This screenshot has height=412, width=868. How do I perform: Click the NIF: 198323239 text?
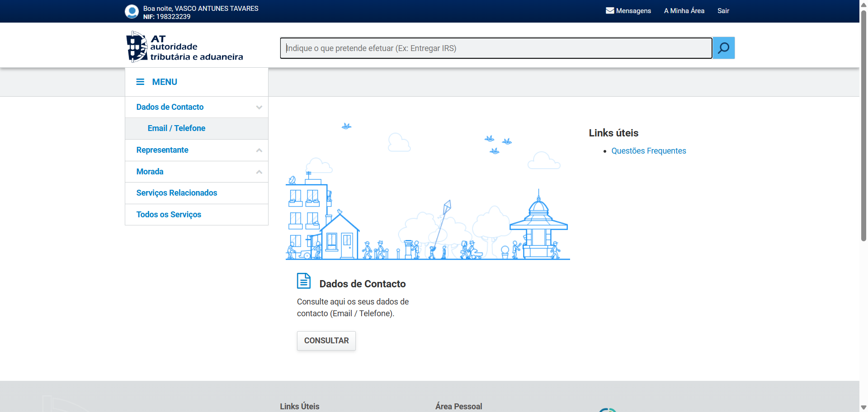click(x=167, y=17)
